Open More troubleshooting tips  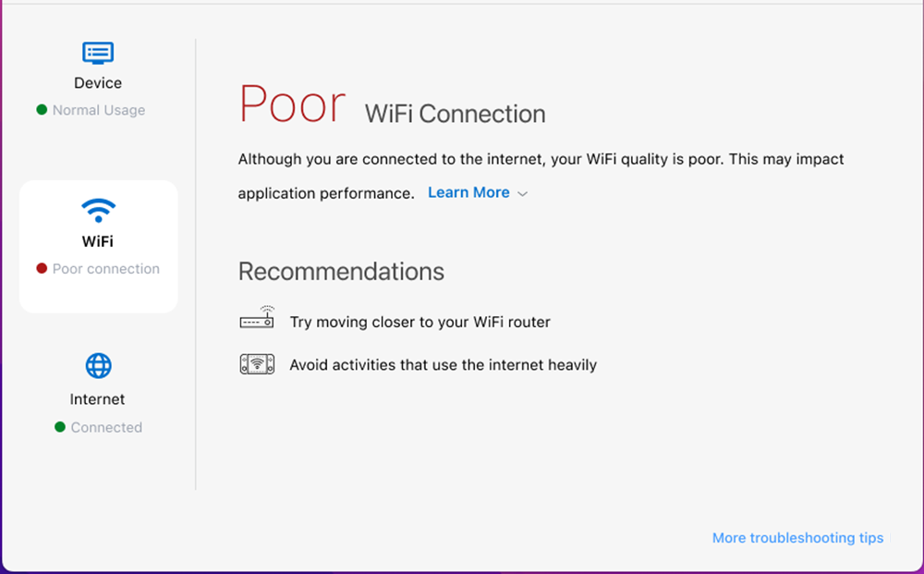pos(797,538)
